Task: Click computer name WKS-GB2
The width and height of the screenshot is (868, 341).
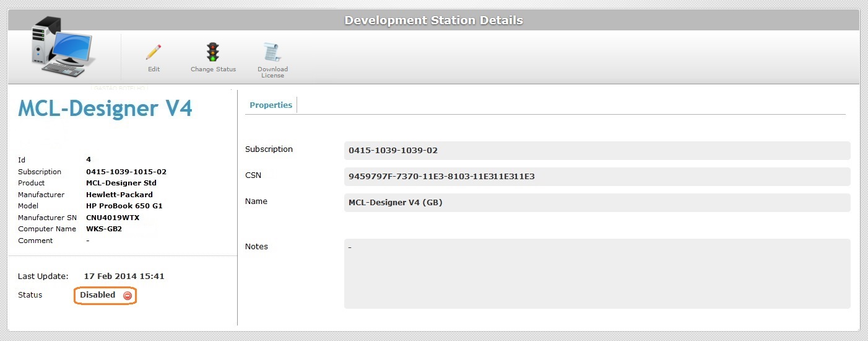Action: point(104,229)
